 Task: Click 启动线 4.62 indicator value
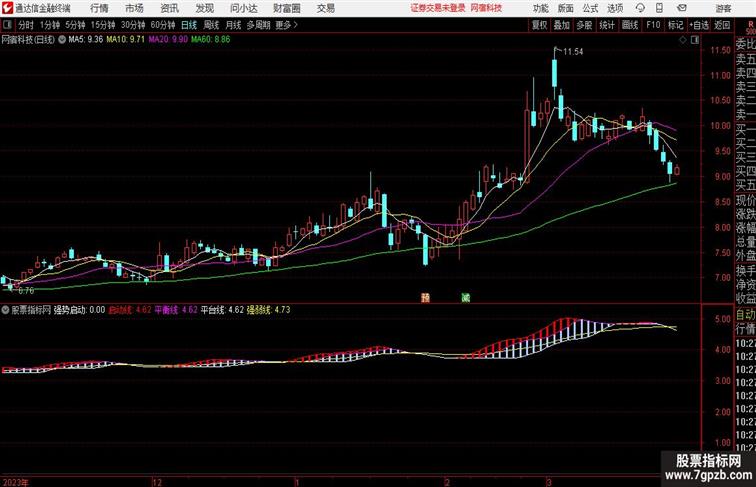point(130,310)
